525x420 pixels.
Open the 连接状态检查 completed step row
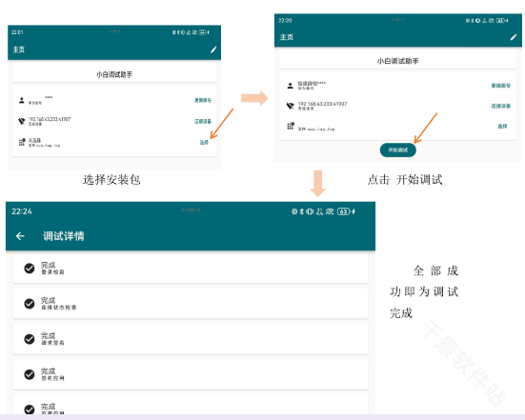(191, 304)
